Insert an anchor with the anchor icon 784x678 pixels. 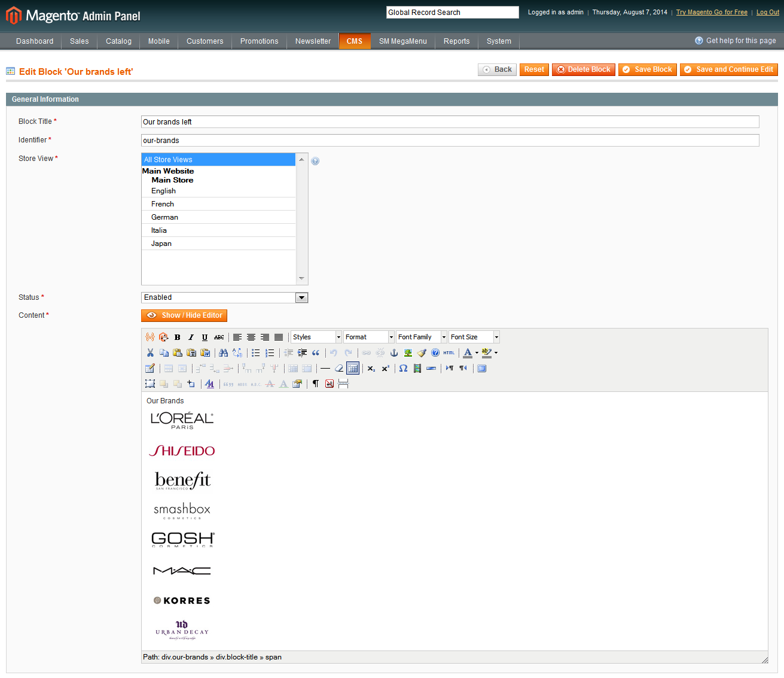pyautogui.click(x=394, y=352)
